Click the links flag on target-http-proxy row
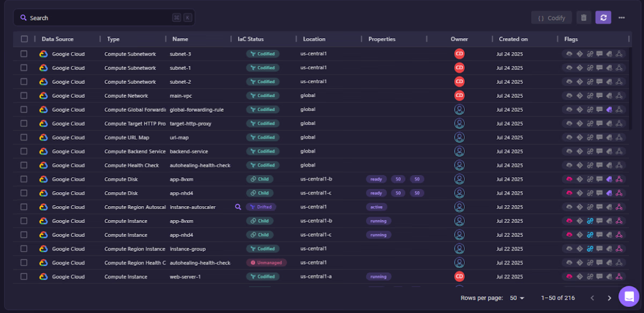 [x=590, y=123]
